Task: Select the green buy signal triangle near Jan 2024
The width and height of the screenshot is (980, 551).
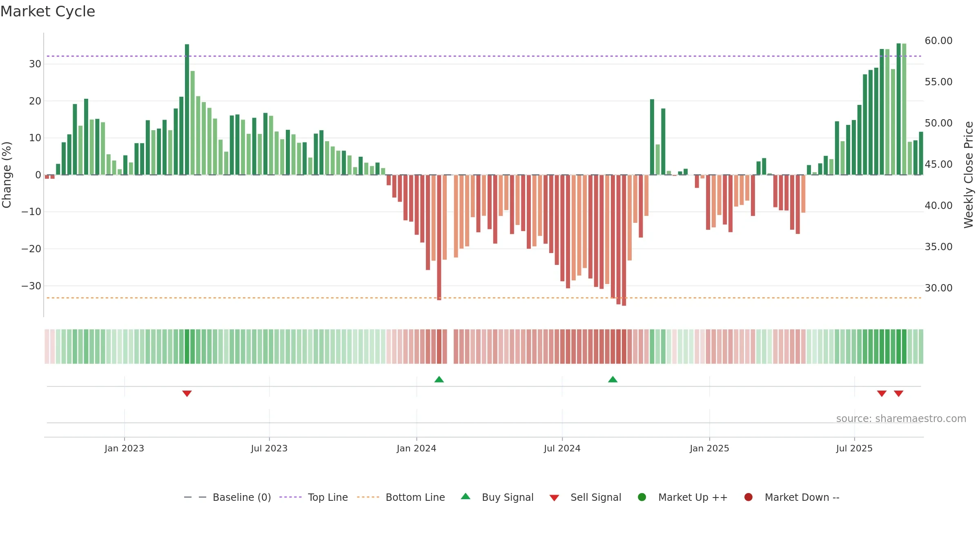Action: (439, 379)
